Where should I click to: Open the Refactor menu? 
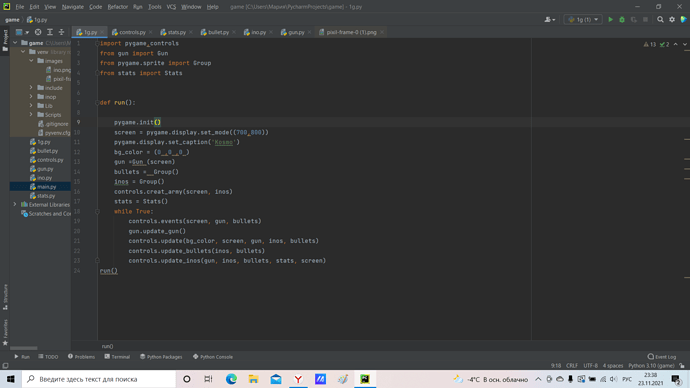117,7
